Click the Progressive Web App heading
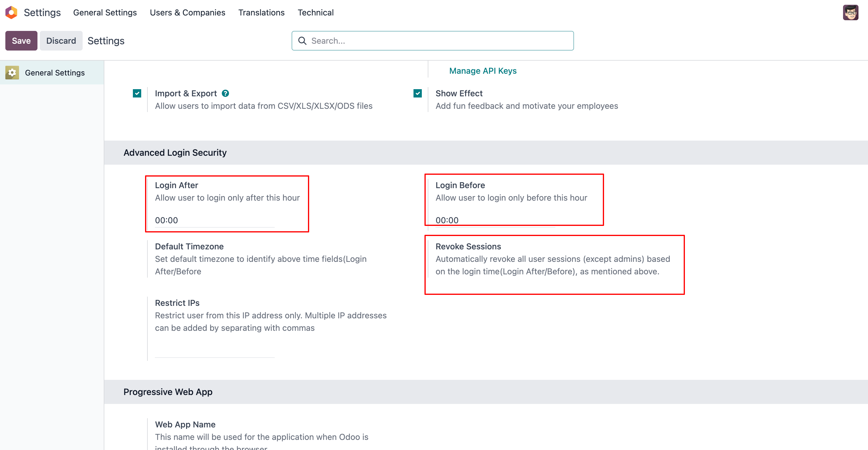 click(x=168, y=392)
